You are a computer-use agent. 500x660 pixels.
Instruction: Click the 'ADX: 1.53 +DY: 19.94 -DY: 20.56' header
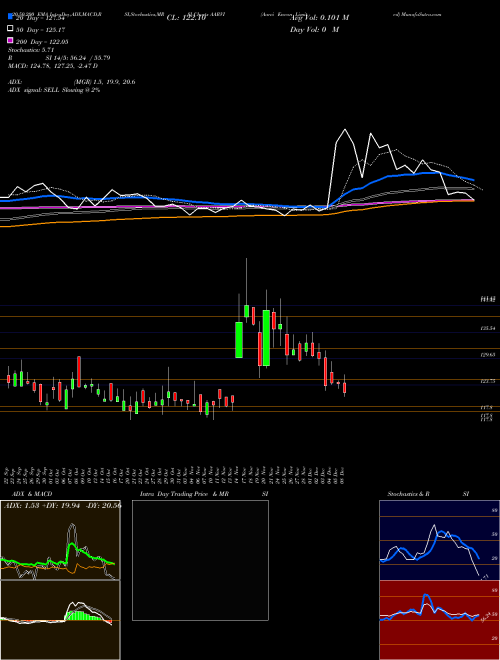62,506
